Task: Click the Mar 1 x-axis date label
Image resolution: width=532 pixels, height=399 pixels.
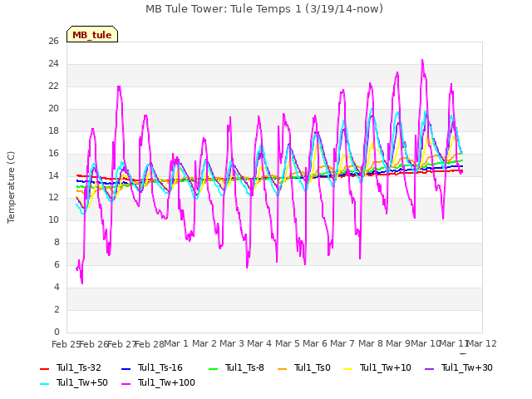Action: [175, 343]
